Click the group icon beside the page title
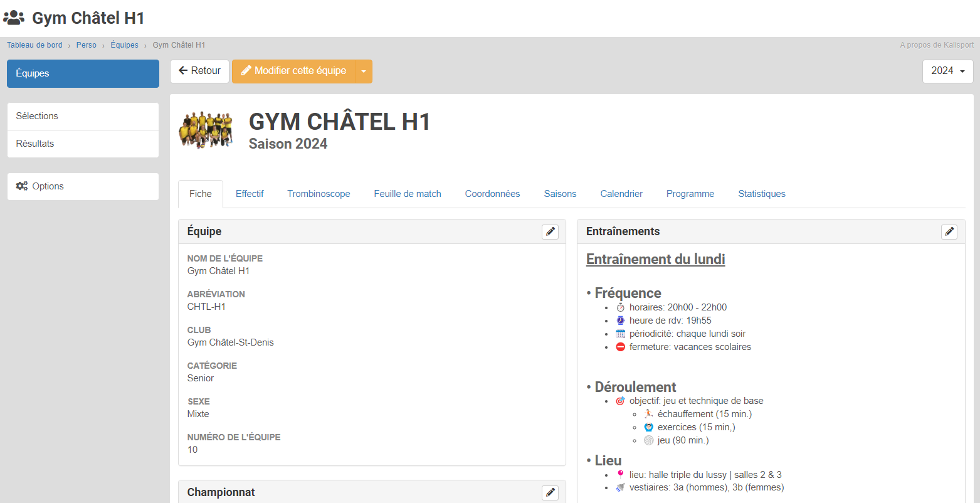 pos(14,18)
